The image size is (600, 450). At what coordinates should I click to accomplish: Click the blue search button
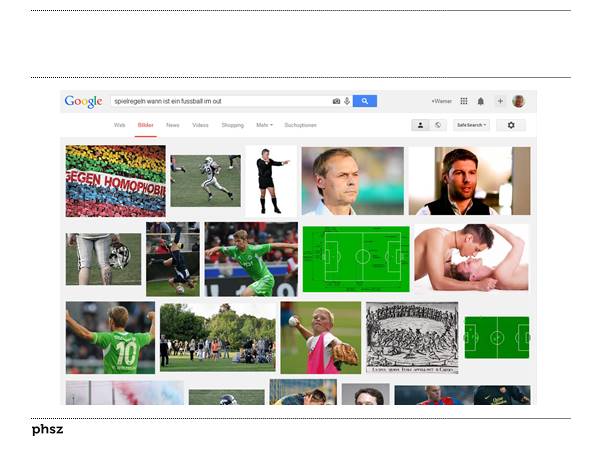click(x=365, y=101)
